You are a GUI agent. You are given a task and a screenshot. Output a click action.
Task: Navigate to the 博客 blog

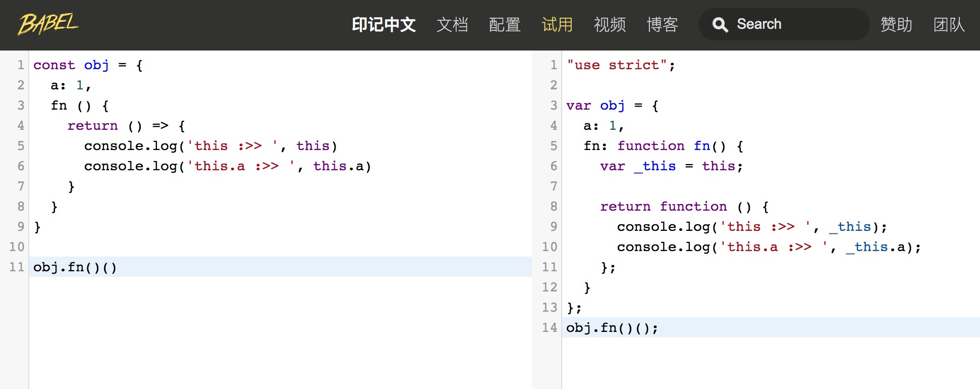pyautogui.click(x=662, y=24)
